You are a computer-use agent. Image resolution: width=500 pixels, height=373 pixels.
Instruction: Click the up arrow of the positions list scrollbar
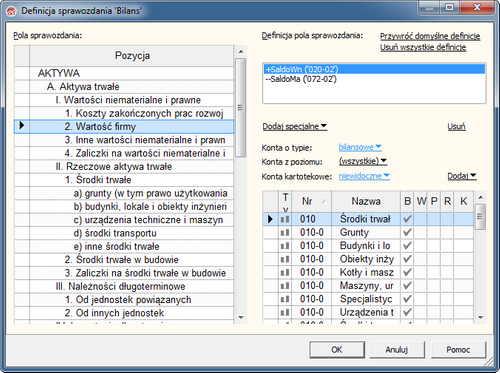241,52
